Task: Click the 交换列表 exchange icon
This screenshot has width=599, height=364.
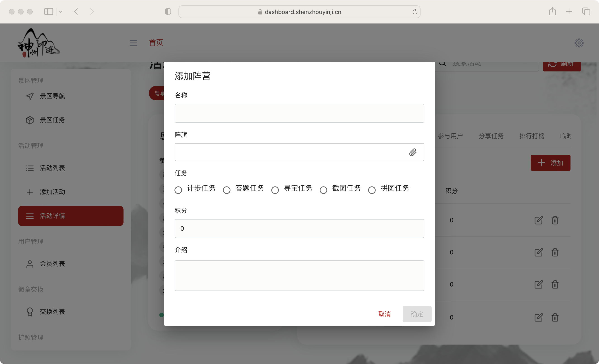Action: pyautogui.click(x=30, y=312)
